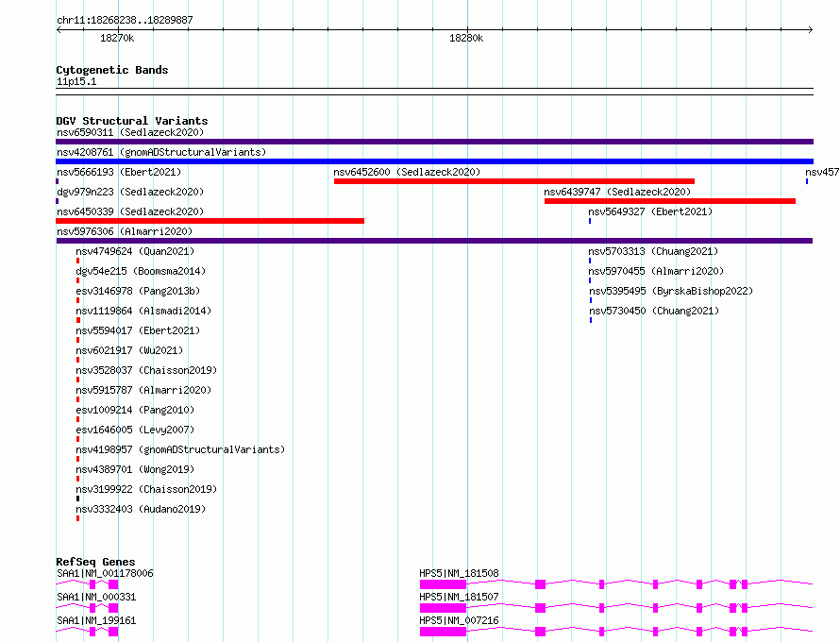Screen dimensions: 840x642
Task: Open nsv5915787 (Almarri2020) label
Action: pyautogui.click(x=143, y=390)
